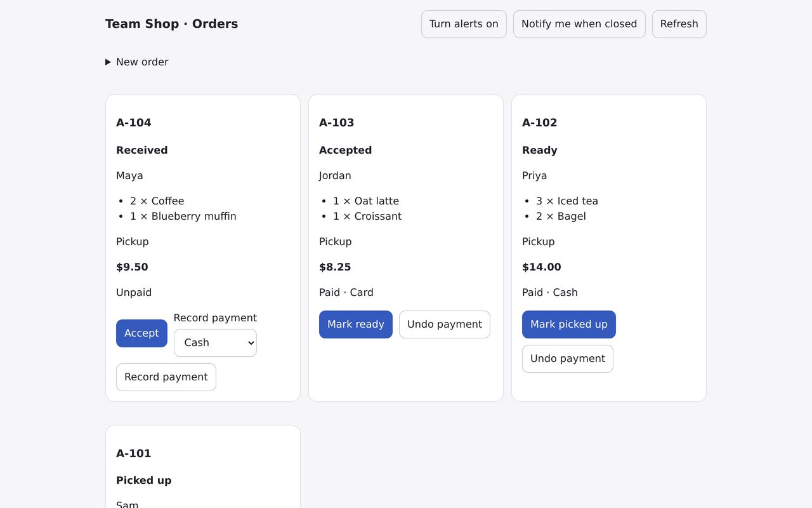Screen dimensions: 812x508
Task: Select the A-102 order heading
Action: [540, 123]
